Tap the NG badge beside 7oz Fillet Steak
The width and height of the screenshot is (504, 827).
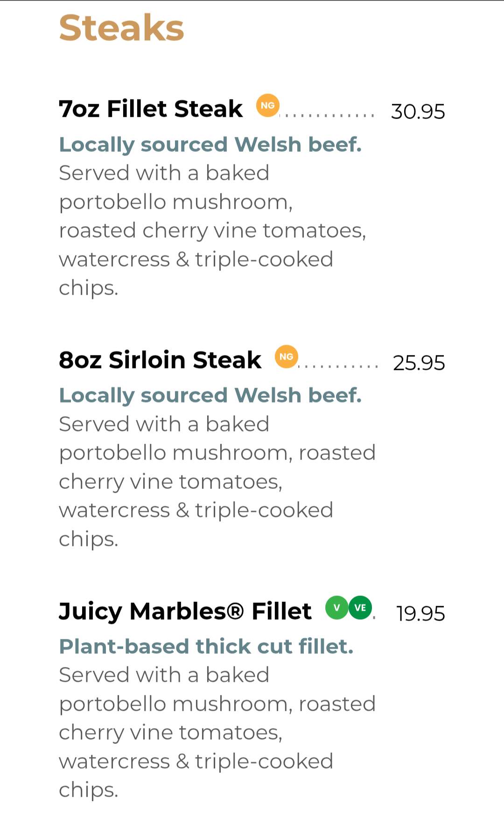point(267,106)
